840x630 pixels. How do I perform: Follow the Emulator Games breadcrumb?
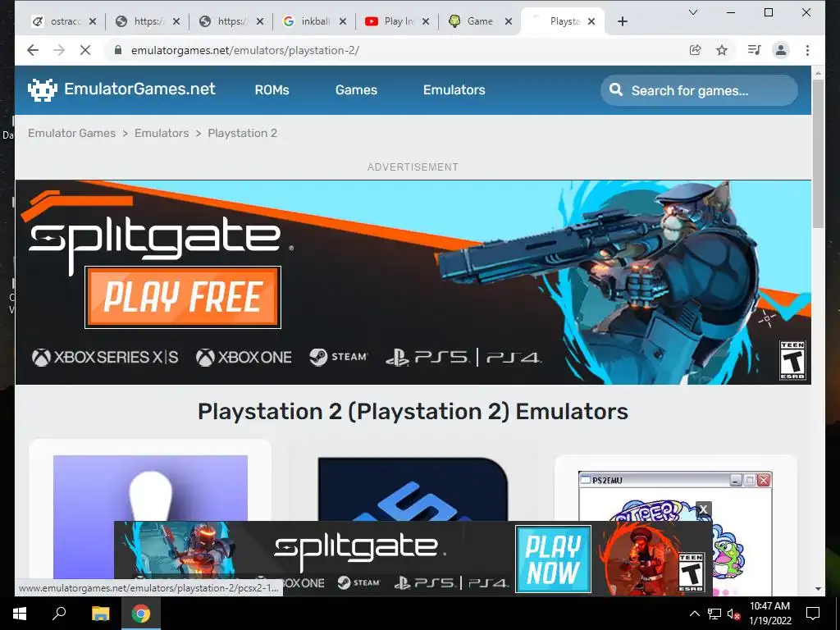[x=72, y=133]
